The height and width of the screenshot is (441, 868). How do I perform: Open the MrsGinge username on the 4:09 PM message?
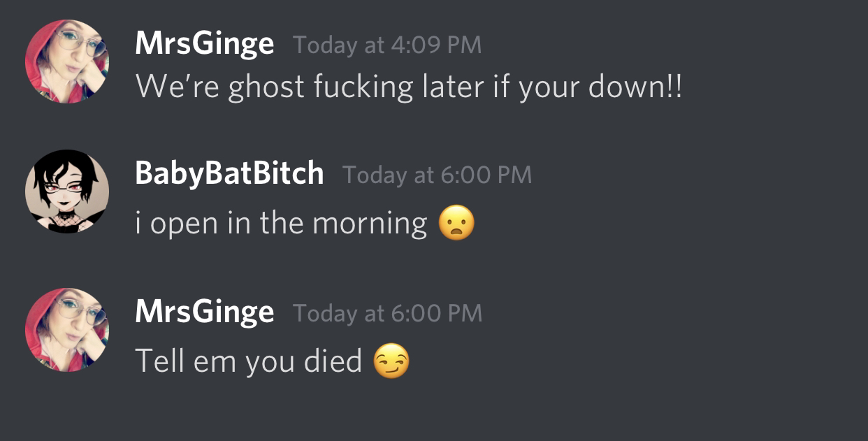[204, 45]
